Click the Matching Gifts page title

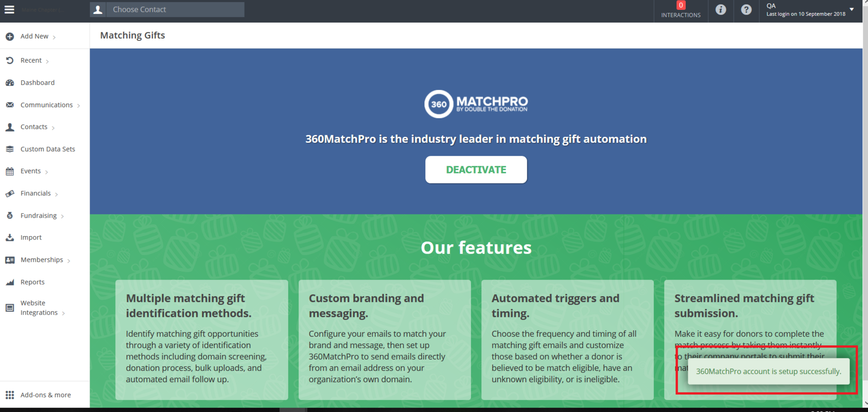pyautogui.click(x=132, y=35)
